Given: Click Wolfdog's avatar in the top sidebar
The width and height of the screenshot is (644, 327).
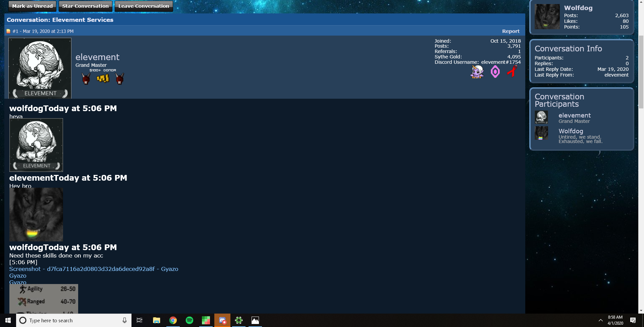Looking at the screenshot, I should [547, 16].
